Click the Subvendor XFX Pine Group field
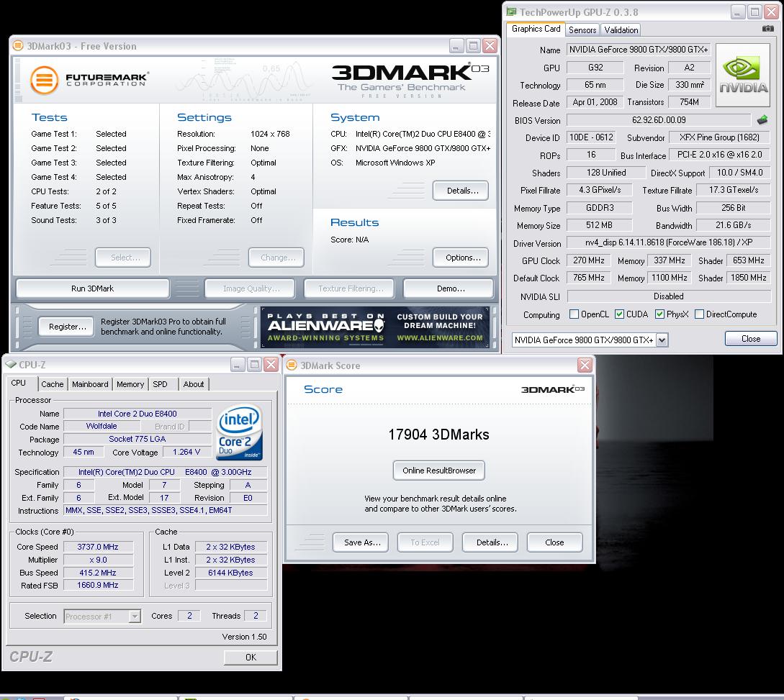This screenshot has height=700, width=784. tap(719, 137)
